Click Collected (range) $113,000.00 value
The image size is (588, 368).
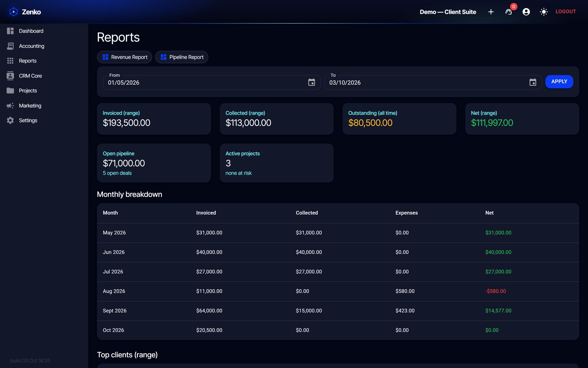pyautogui.click(x=248, y=123)
